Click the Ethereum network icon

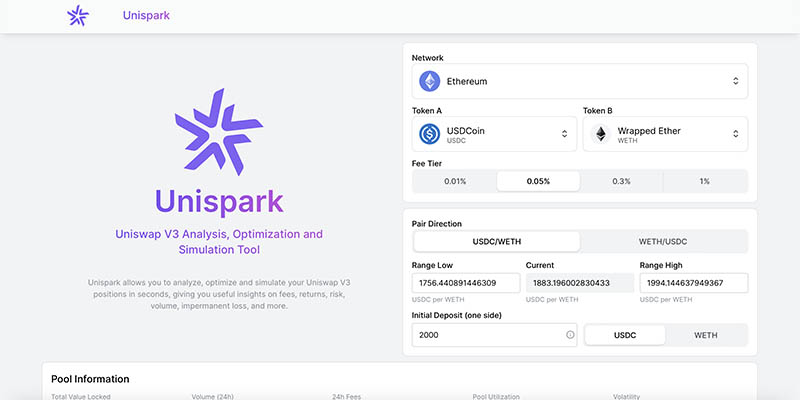[x=430, y=81]
